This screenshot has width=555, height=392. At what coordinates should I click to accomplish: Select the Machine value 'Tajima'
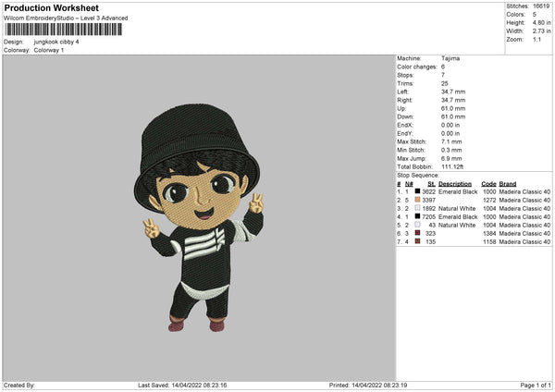(x=450, y=58)
